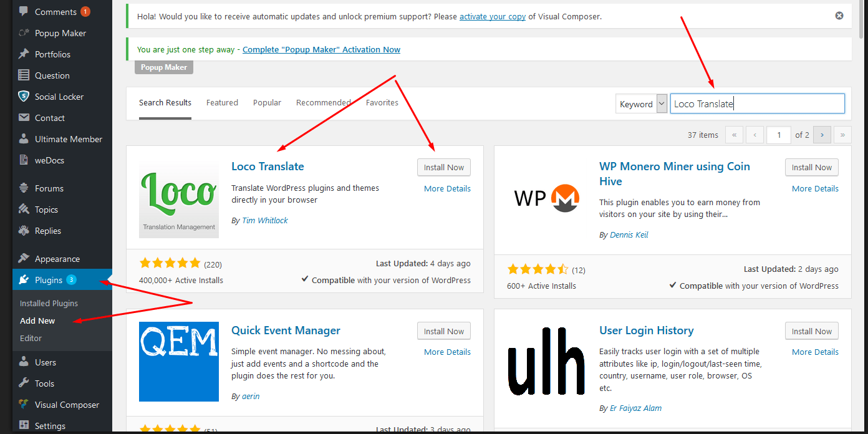Open the plugin Editor submenu item
The height and width of the screenshot is (434, 868).
click(31, 339)
